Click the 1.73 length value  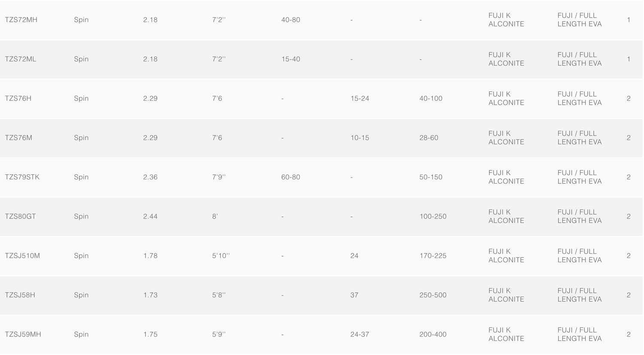tap(150, 295)
